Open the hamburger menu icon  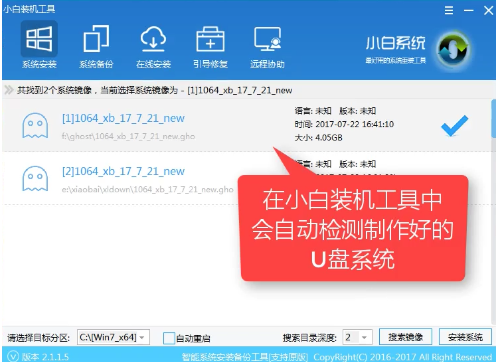point(449,10)
